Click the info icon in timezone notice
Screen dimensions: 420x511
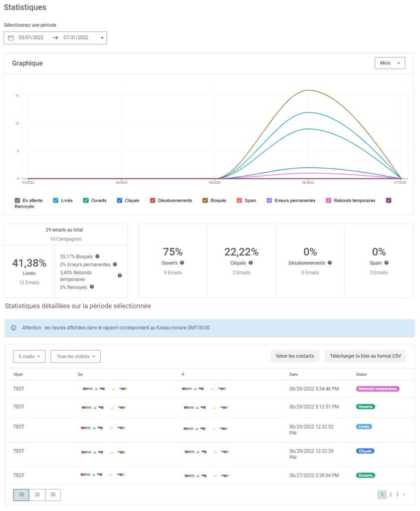point(13,328)
